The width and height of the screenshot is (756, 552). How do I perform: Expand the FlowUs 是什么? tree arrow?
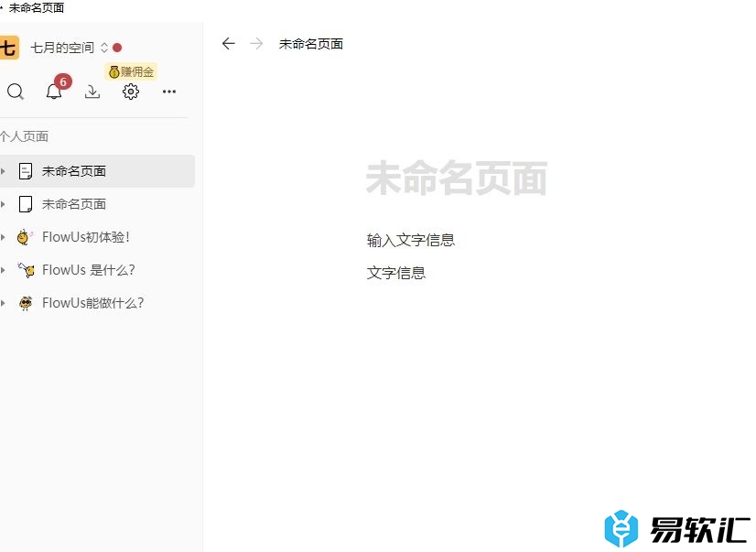3,269
